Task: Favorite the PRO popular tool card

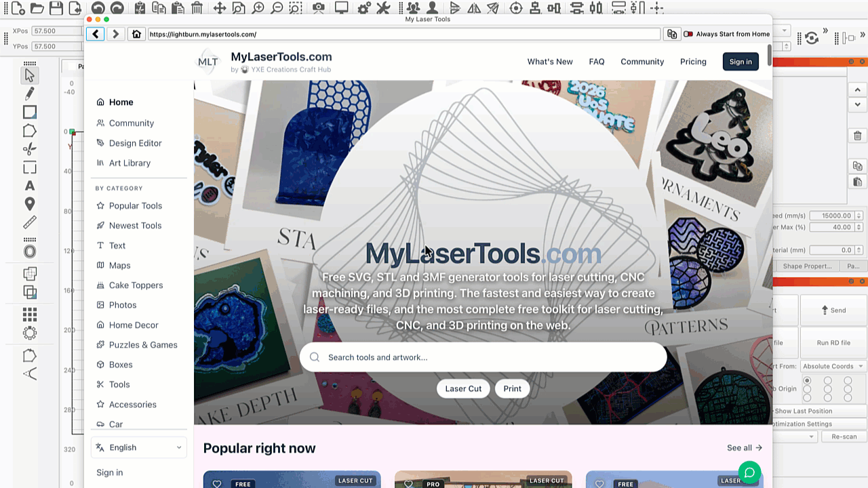Action: 408,484
